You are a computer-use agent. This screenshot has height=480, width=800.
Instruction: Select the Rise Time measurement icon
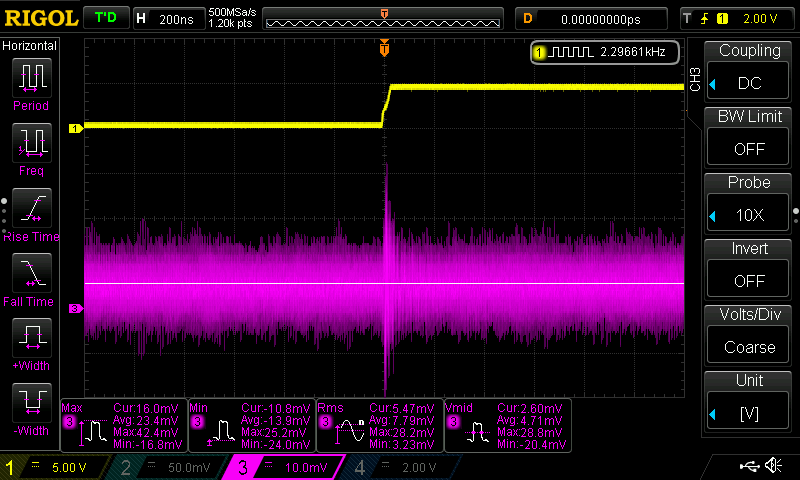tap(33, 209)
